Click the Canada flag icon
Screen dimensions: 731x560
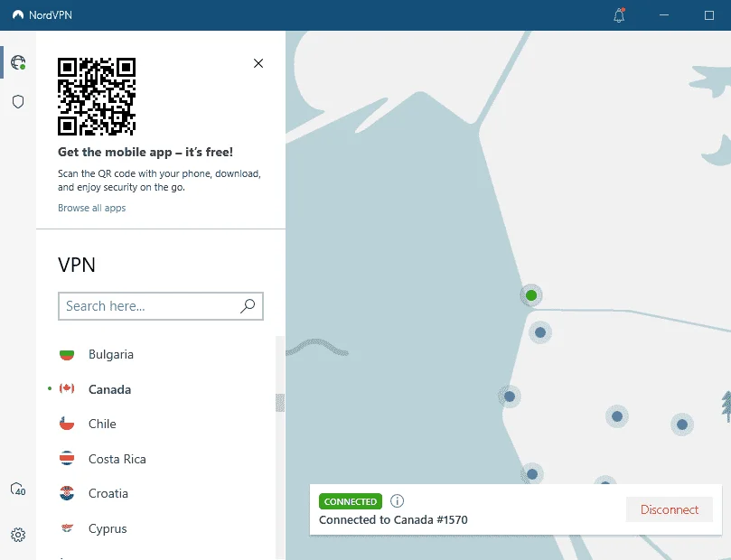[67, 388]
